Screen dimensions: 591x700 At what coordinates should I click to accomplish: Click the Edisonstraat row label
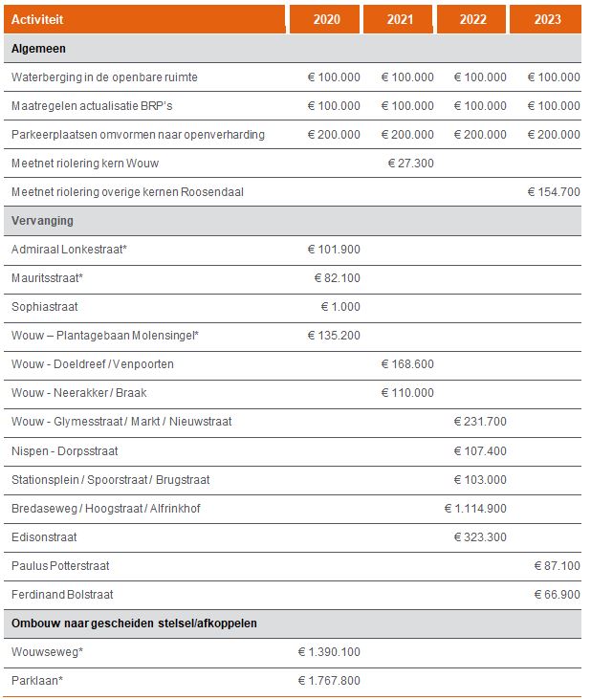44,537
